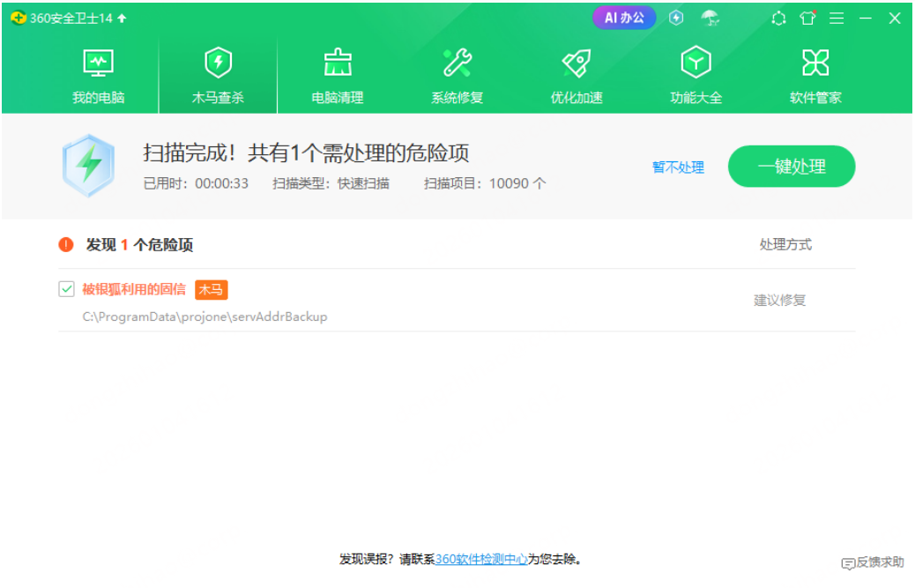Screen dimensions: 915x588
Task: Open the skin (T-shirt) icon
Action: click(807, 18)
